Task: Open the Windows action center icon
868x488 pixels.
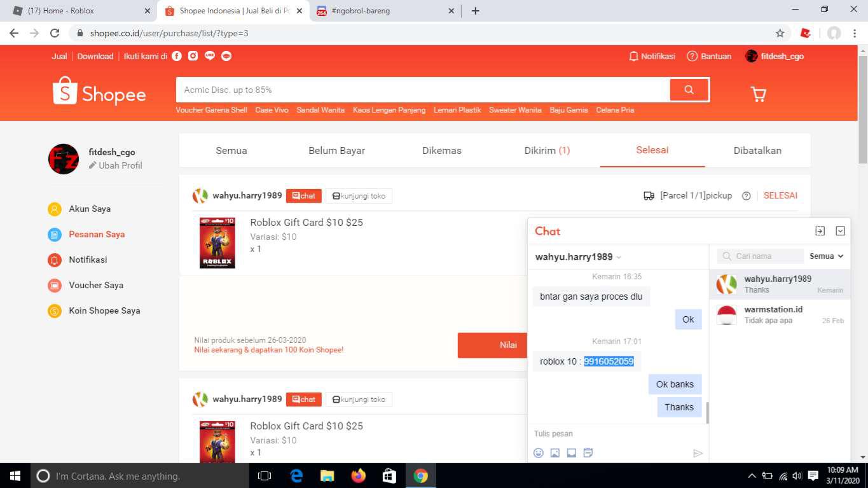Action: pos(813,476)
